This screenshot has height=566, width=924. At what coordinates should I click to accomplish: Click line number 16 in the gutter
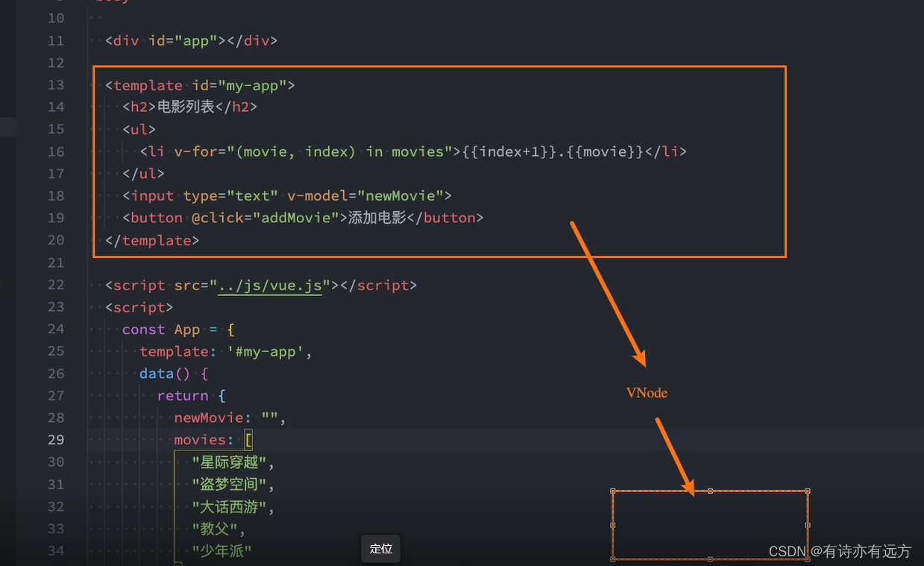56,151
